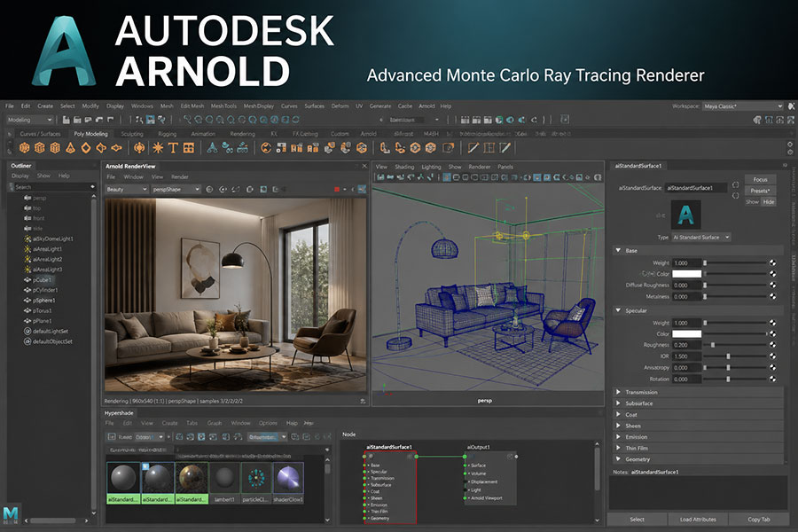
Task: Open the Mesh Tools menu
Action: click(224, 106)
